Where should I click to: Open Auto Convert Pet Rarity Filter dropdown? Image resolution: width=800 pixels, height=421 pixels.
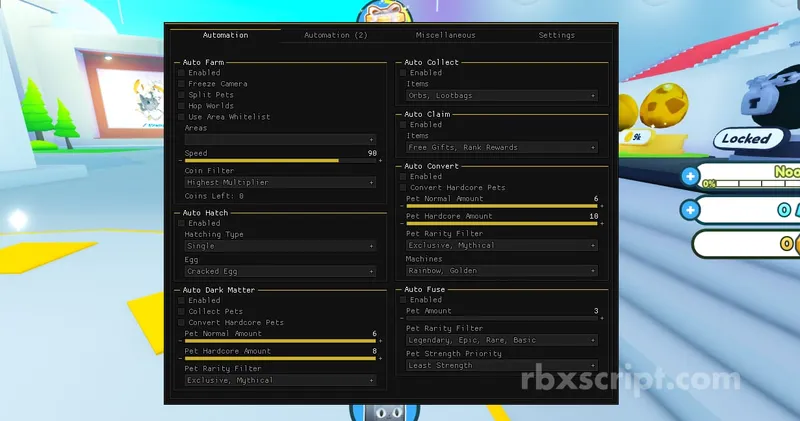pos(502,245)
